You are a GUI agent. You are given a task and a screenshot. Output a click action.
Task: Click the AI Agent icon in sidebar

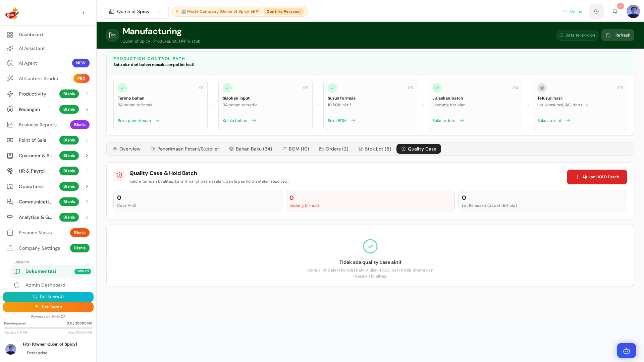coord(10,63)
